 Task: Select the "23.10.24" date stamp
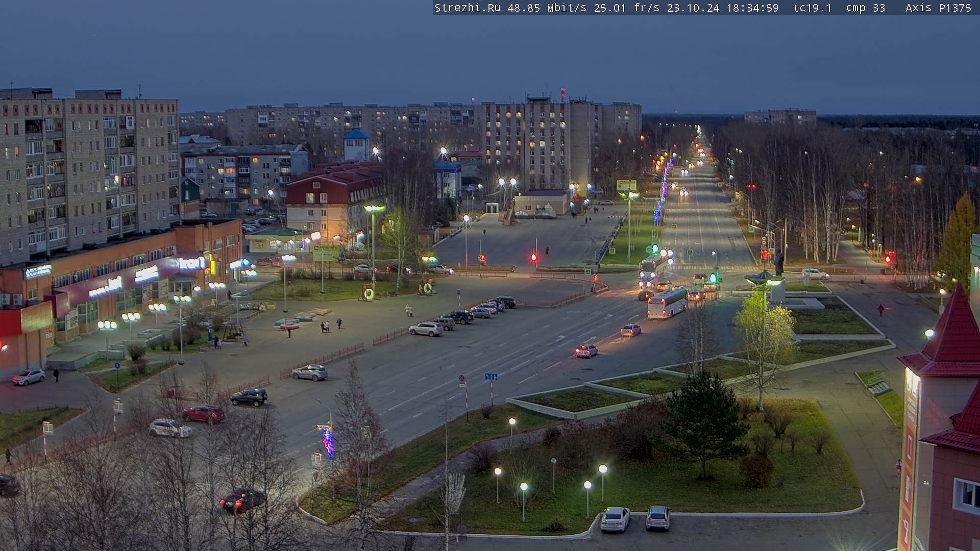coord(693,8)
